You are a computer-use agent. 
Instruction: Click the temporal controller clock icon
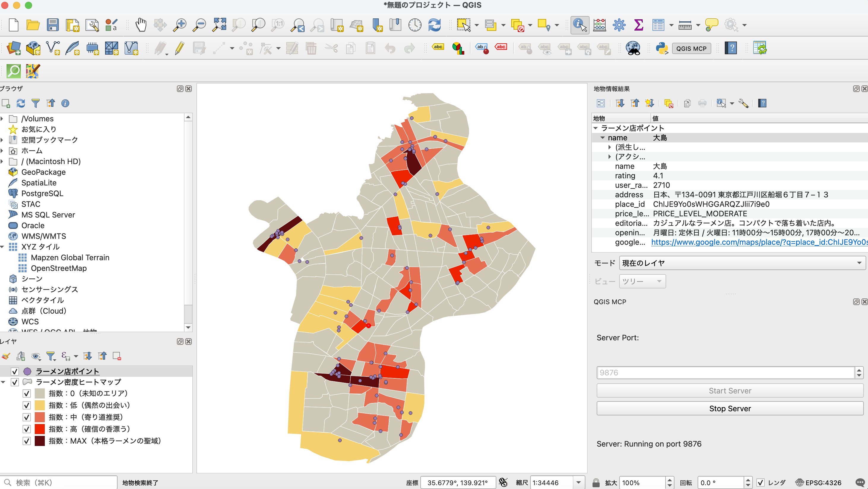[415, 25]
